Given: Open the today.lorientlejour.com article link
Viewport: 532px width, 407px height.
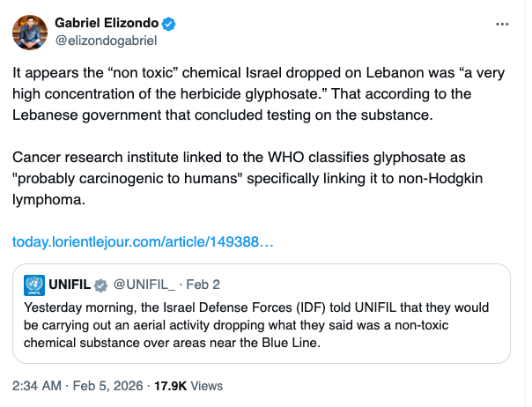Looking at the screenshot, I should pyautogui.click(x=143, y=240).
